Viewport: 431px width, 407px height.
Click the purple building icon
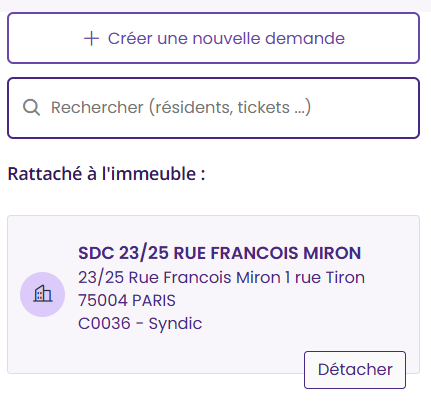(43, 294)
